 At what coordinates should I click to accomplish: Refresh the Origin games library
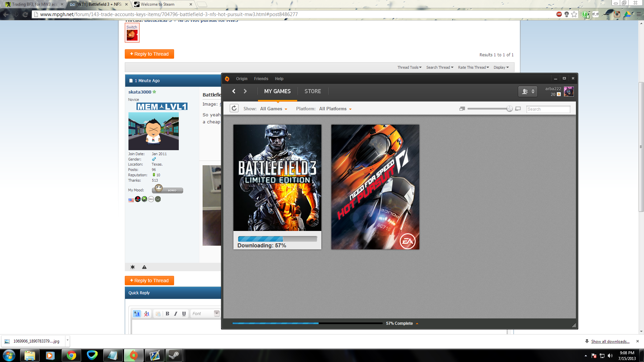[x=234, y=108]
